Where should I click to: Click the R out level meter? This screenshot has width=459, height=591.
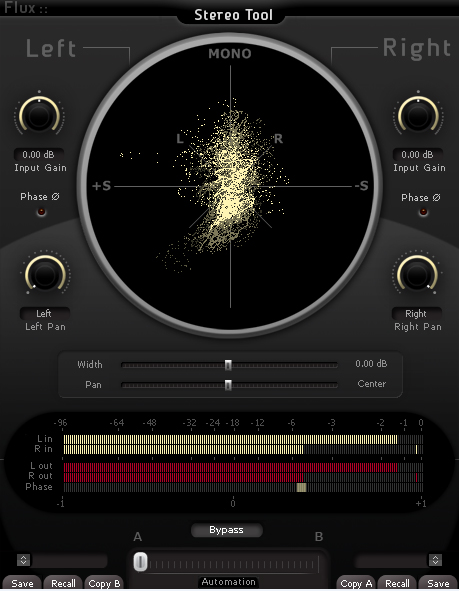pos(243,478)
